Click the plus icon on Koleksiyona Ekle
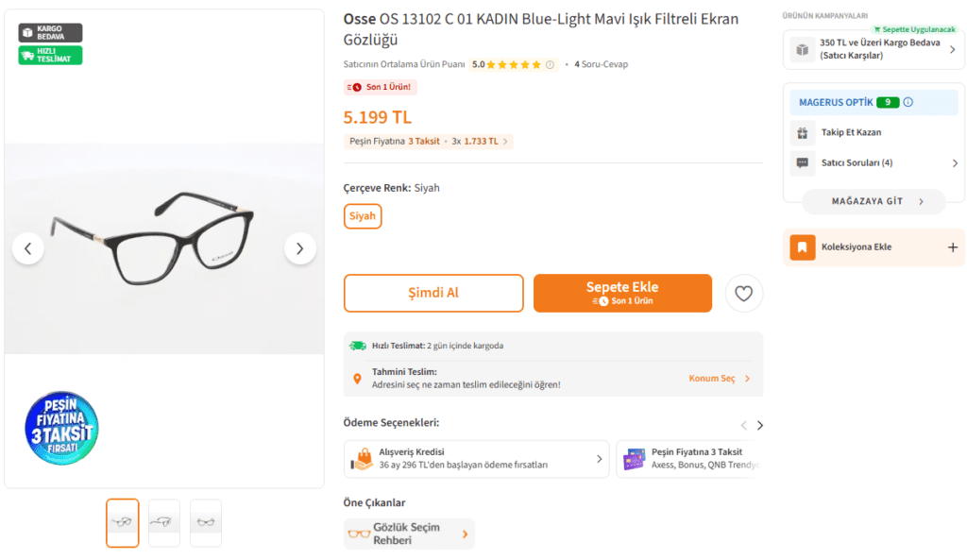Image resolution: width=967 pixels, height=560 pixels. click(x=952, y=247)
